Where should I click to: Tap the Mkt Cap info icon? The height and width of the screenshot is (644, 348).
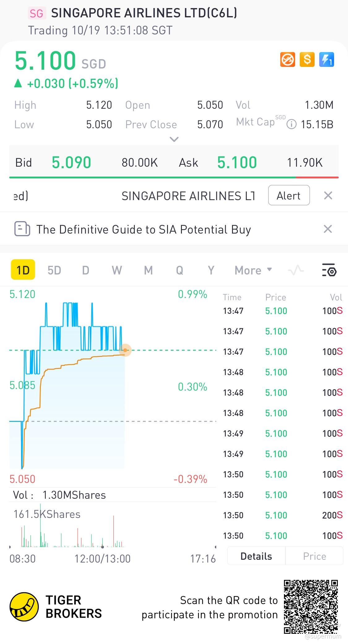291,125
